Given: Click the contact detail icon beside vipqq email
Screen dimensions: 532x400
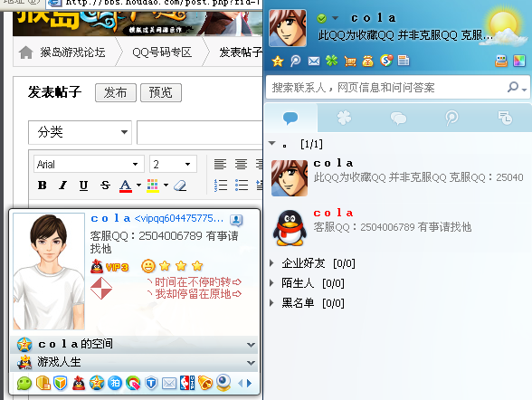Looking at the screenshot, I should tap(236, 220).
